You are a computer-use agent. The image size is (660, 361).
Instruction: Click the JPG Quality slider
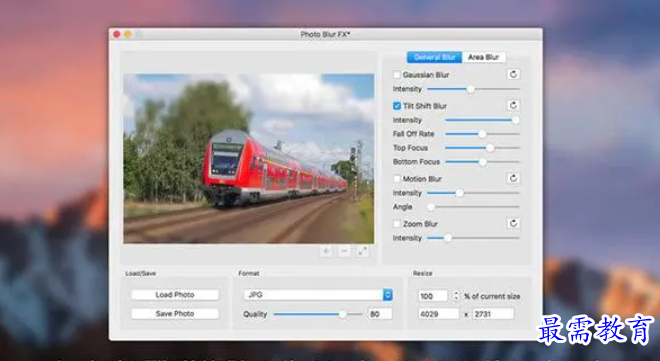pyautogui.click(x=318, y=314)
